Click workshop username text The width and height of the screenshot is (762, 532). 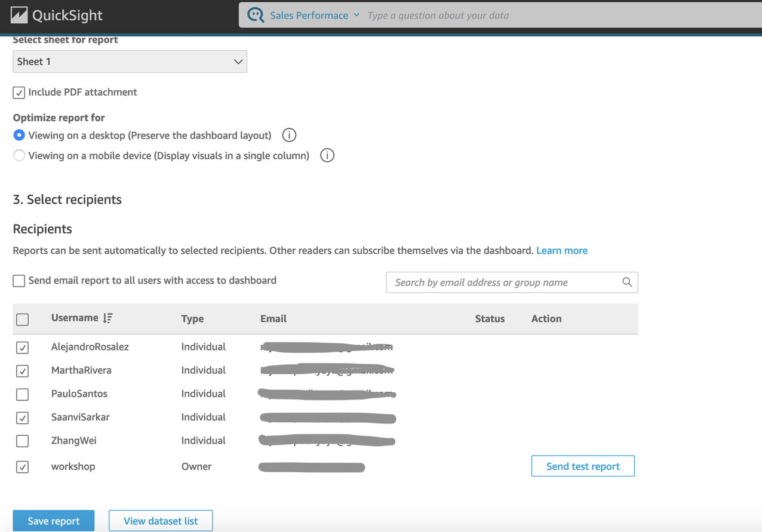point(73,466)
